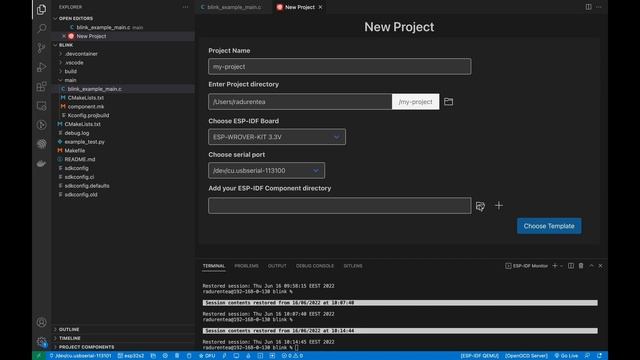Open ESP-IDF terminal icon in status bar
The height and width of the screenshot is (360, 640).
click(x=260, y=356)
